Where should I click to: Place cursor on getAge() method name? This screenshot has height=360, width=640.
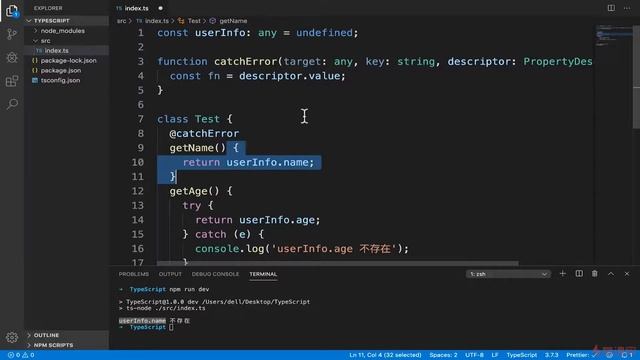click(189, 191)
